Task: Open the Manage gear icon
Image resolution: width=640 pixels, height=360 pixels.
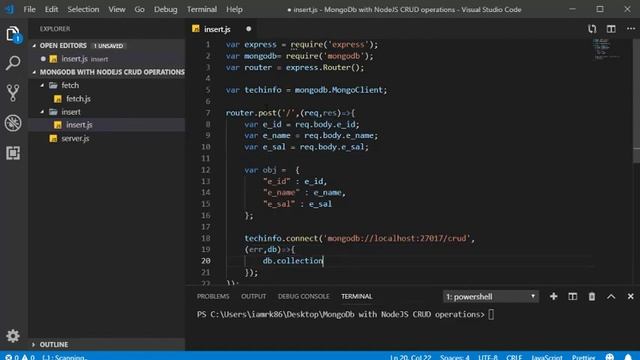Action: pyautogui.click(x=13, y=336)
